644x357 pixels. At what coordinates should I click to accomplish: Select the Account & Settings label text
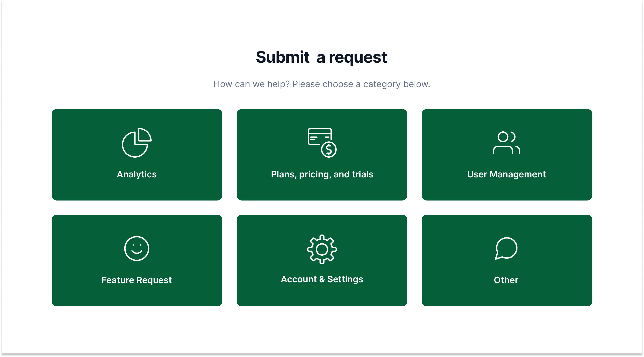click(x=322, y=279)
